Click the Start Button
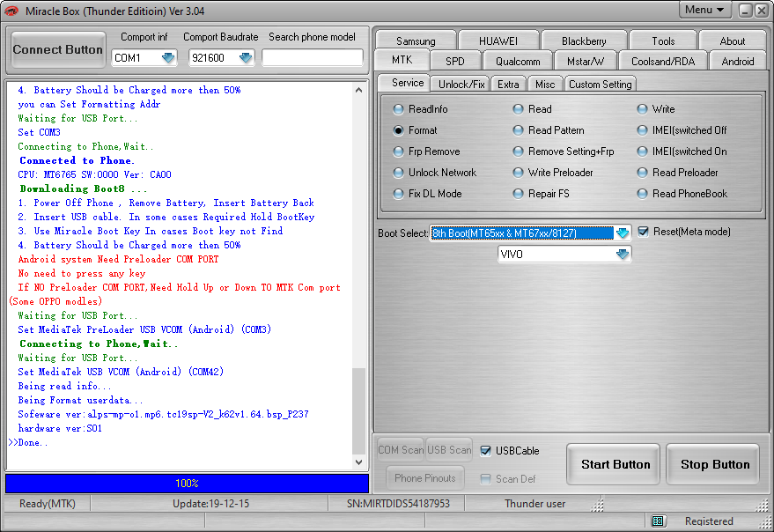 coord(615,464)
